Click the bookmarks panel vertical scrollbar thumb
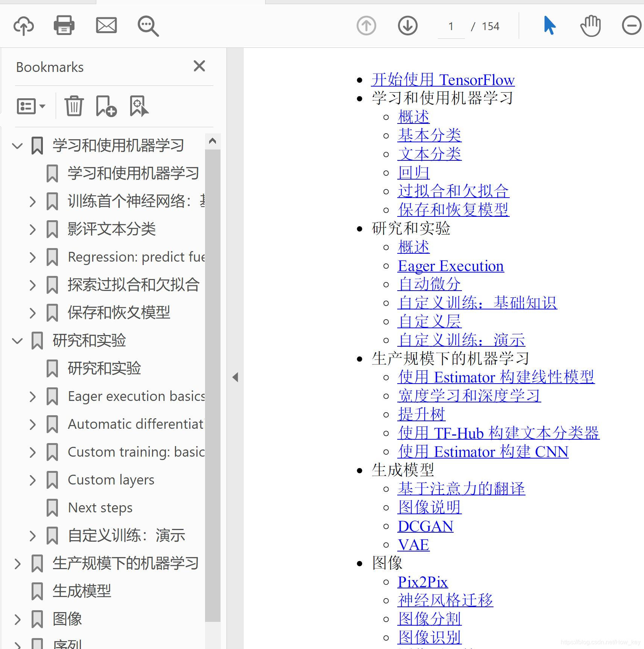 (213, 385)
